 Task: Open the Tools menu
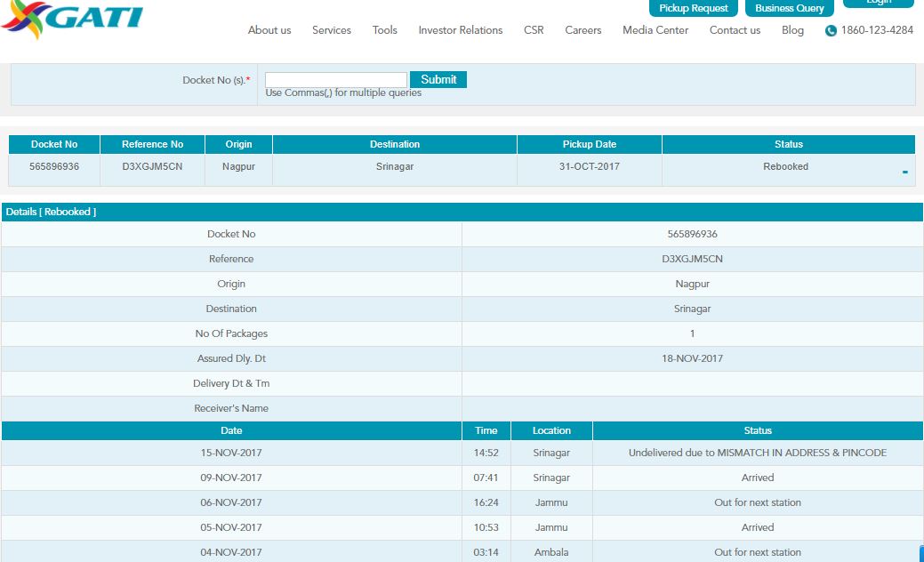[x=385, y=30]
